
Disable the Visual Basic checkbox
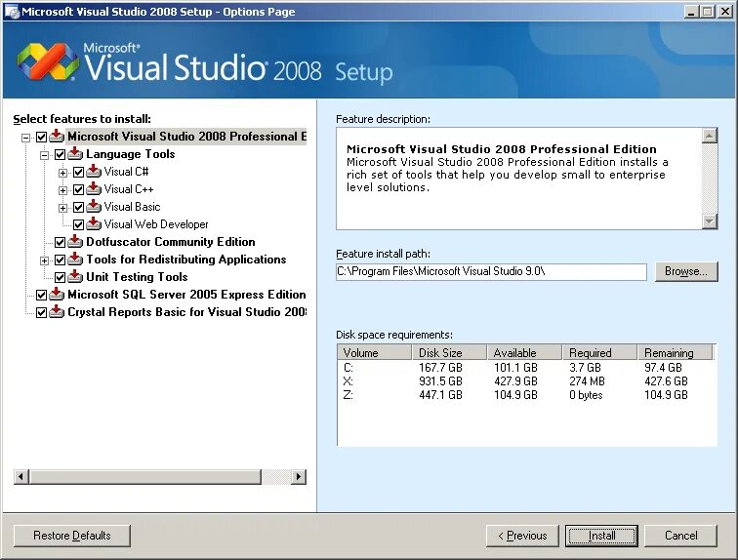(79, 208)
